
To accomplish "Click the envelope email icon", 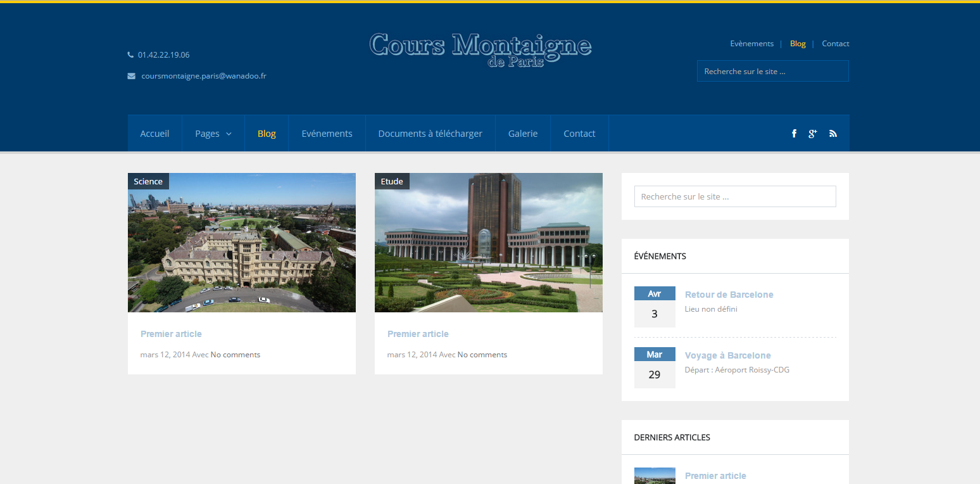I will [131, 76].
